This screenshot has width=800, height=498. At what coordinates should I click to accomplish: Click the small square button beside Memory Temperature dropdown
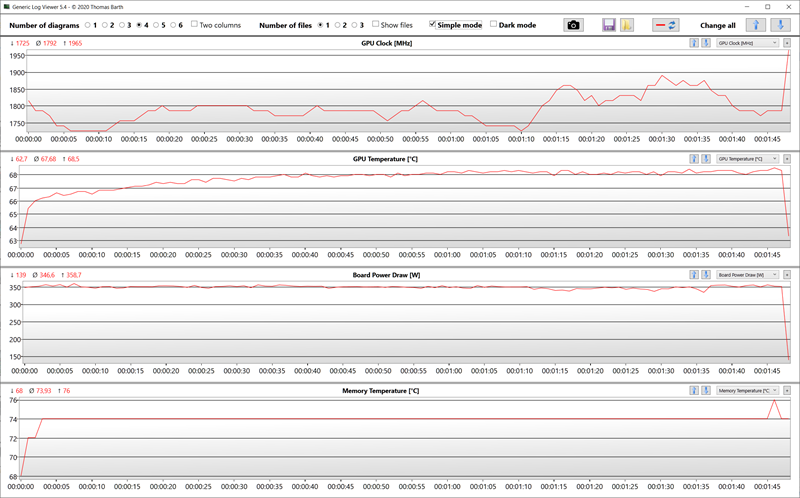787,390
